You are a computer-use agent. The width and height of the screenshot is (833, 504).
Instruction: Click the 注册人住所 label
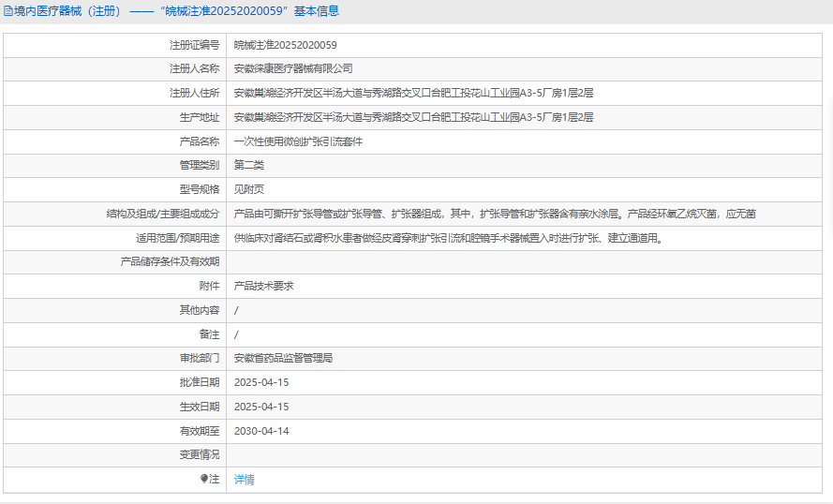point(195,93)
